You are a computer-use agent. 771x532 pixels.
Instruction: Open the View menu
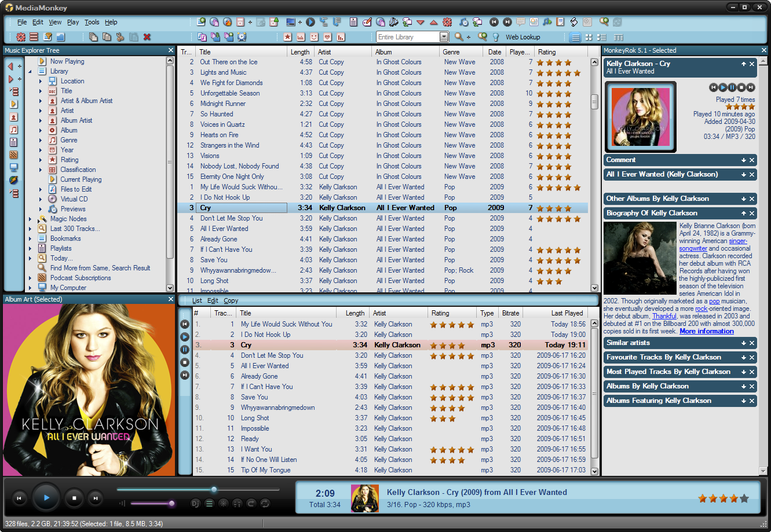(55, 22)
